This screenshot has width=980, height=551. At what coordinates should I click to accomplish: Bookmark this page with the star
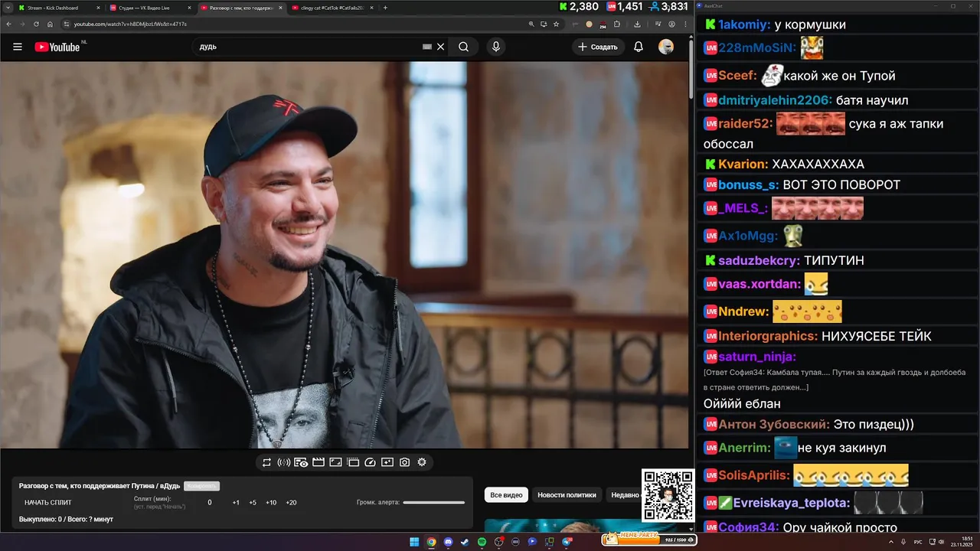[556, 24]
